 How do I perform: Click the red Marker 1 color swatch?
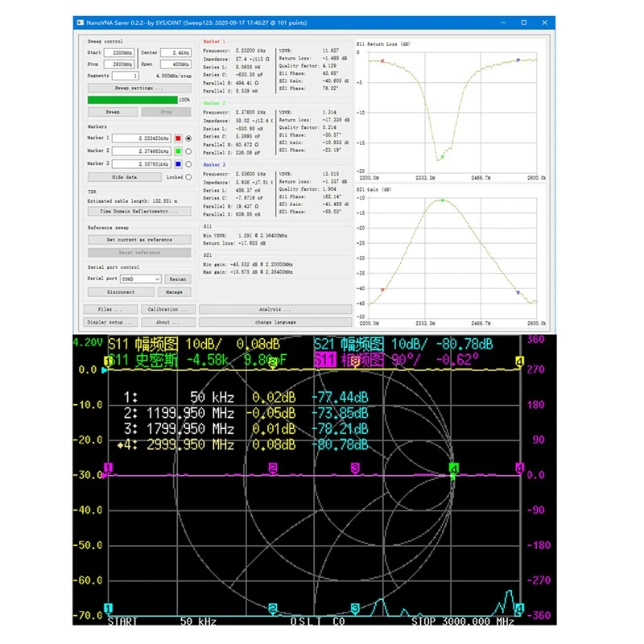pos(178,138)
